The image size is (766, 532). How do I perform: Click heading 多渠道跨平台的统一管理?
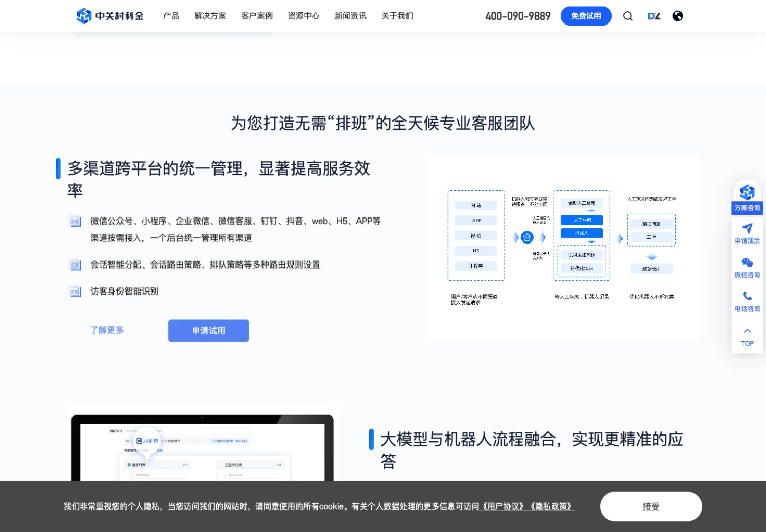(219, 179)
